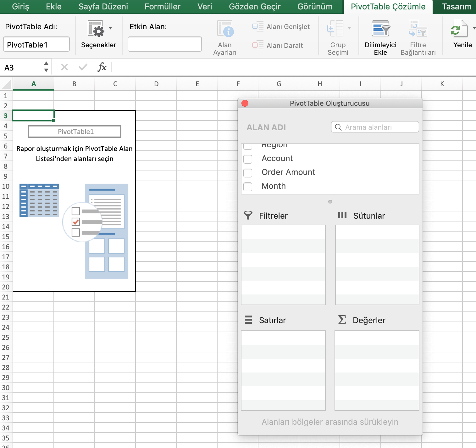Screen dimensions: 476x448
Task: Close the PivotTable Oluşturucusu panel
Action: click(245, 103)
